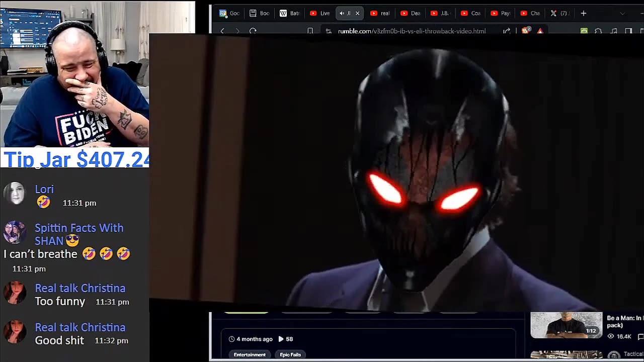The image size is (644, 362).
Task: Click Lori's chat username
Action: [44, 189]
